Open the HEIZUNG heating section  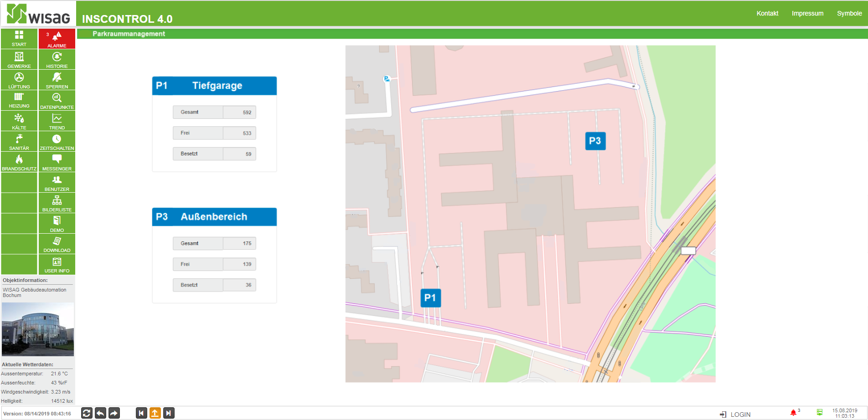(19, 100)
